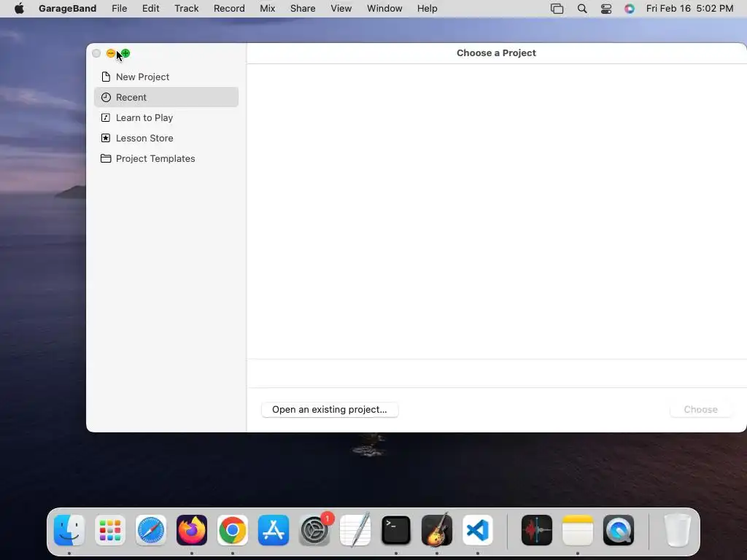Viewport: 747px width, 560px height.
Task: Open the Window menu
Action: [384, 9]
